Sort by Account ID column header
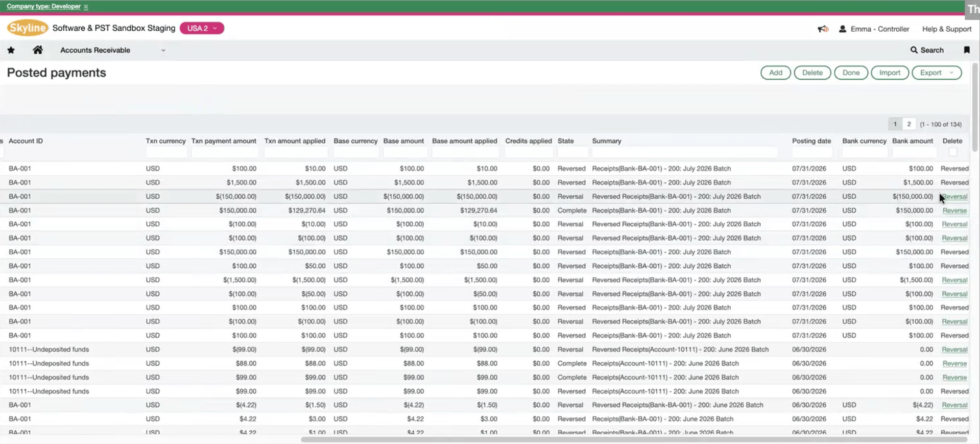This screenshot has height=444, width=980. (26, 141)
